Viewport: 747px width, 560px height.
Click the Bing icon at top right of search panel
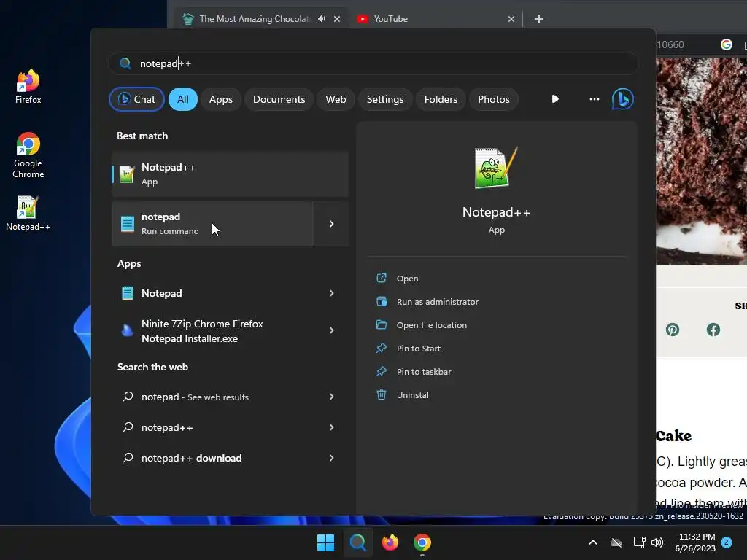(x=623, y=99)
